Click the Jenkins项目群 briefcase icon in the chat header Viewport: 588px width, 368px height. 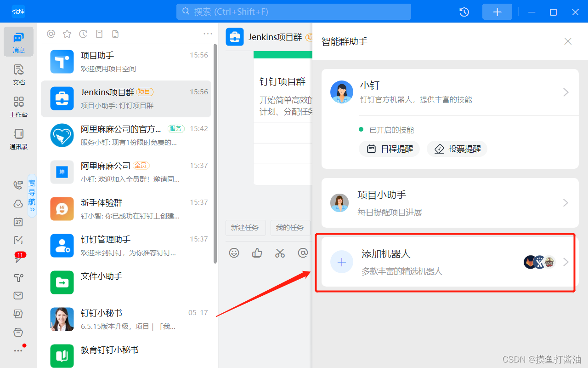click(235, 37)
